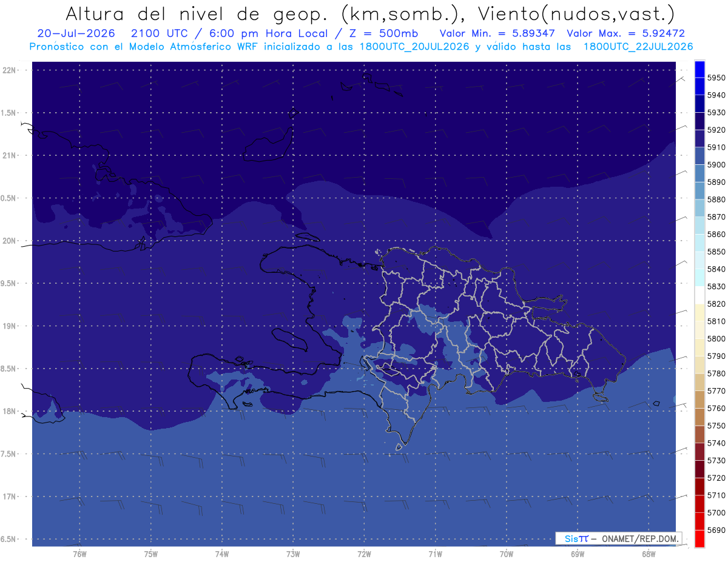Click the '68W' longitude label

pos(649,554)
